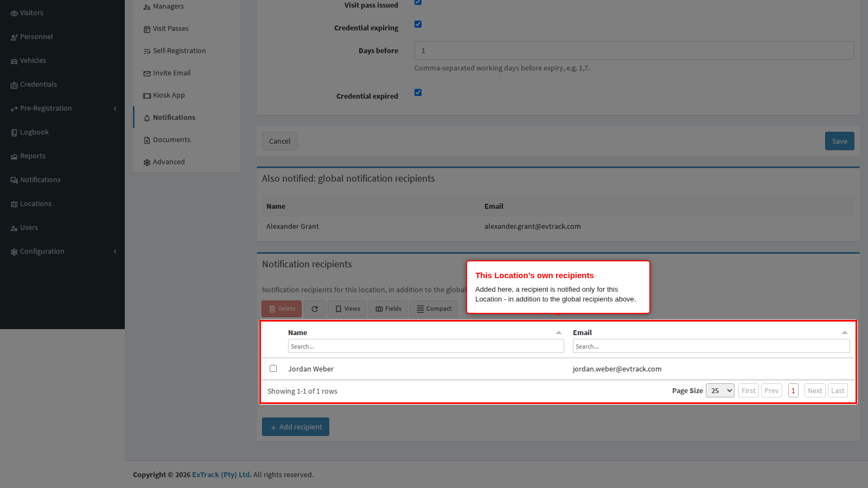Click the Days before input field
The height and width of the screenshot is (488, 868).
click(634, 50)
